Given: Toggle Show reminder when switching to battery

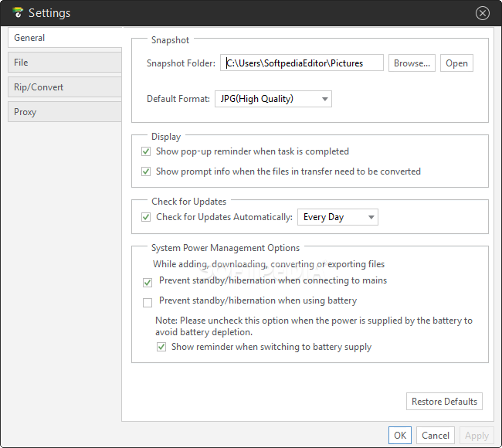Looking at the screenshot, I should pos(161,347).
